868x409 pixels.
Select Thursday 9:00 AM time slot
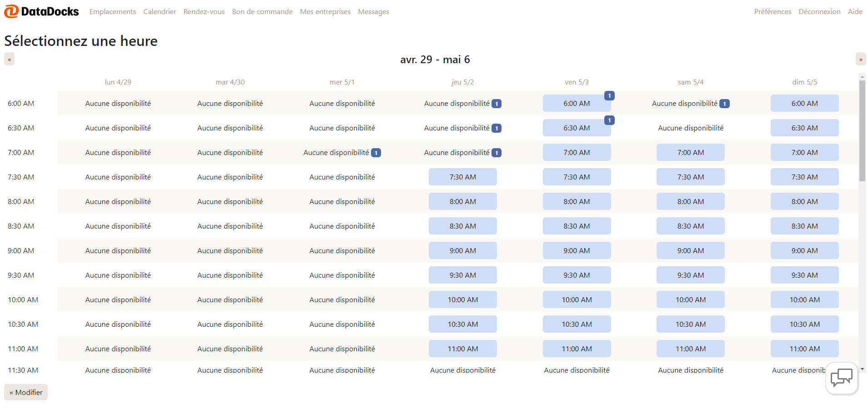click(x=462, y=250)
